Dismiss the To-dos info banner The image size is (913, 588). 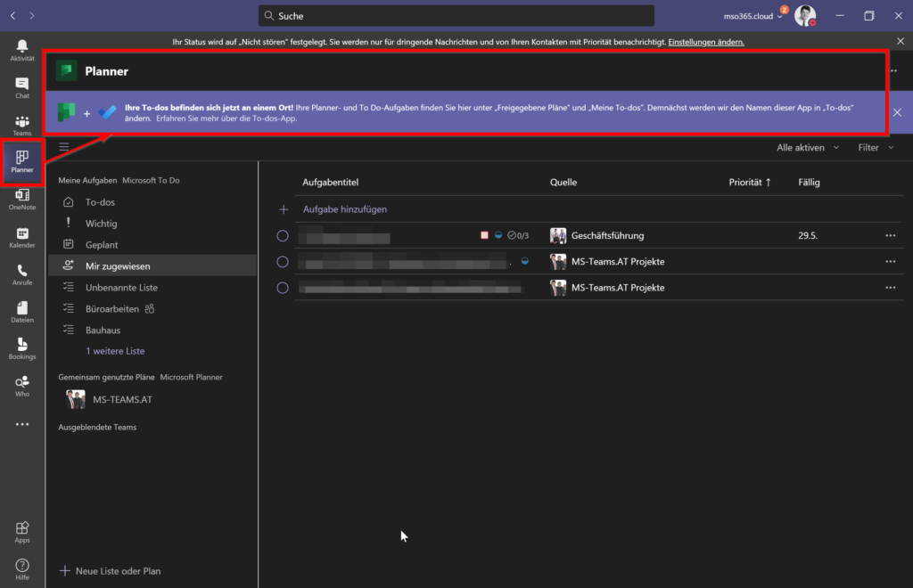coord(897,112)
